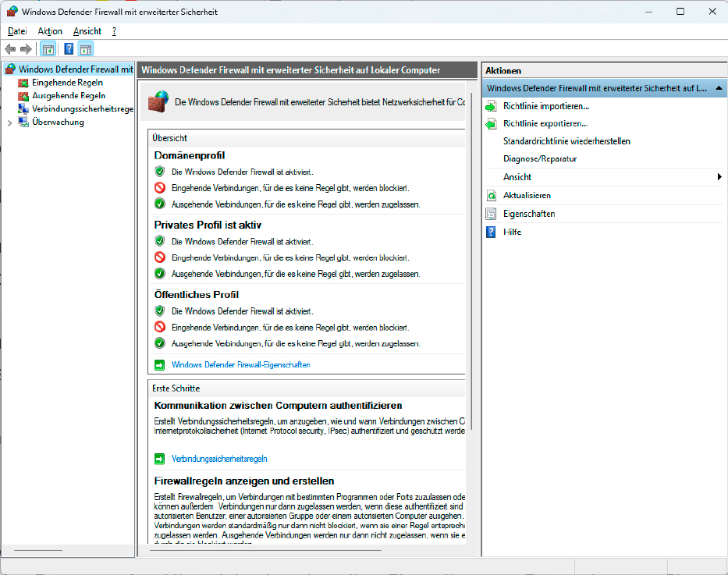Click the Domänenprofil heading

click(x=190, y=155)
